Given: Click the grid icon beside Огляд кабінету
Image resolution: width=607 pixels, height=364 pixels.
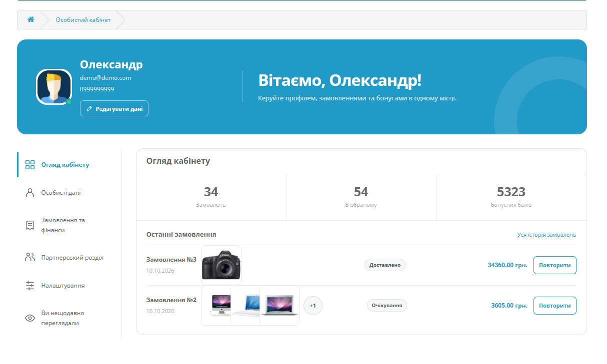Looking at the screenshot, I should point(30,165).
